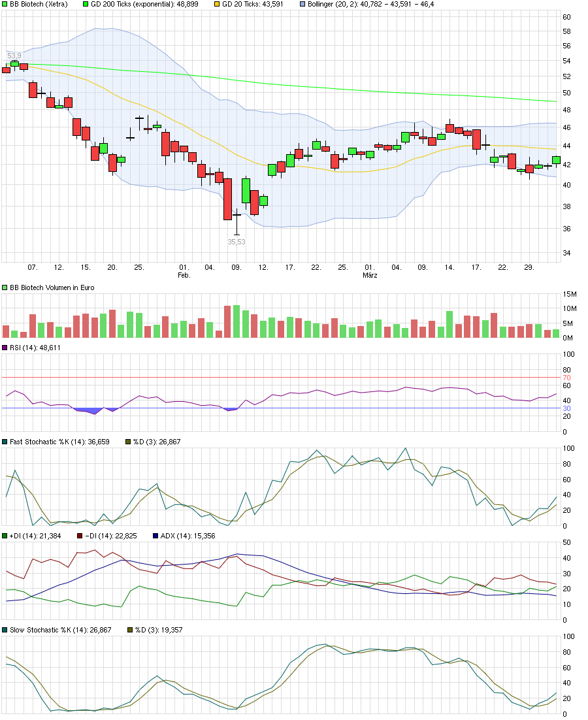
Task: Click the red '70' RSI overbought label
Action: coord(567,378)
